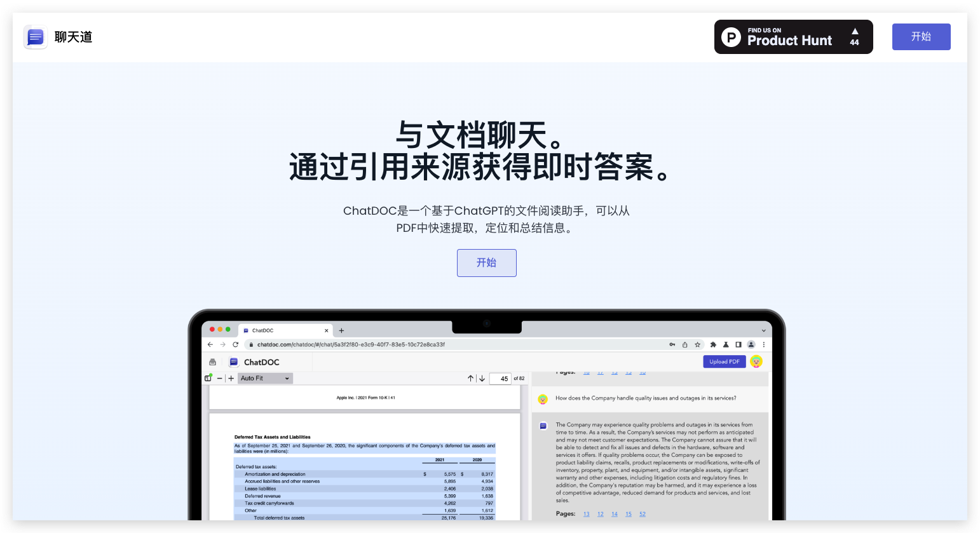Screen dimensions: 980x533
Task: Go to next page with down arrow
Action: pyautogui.click(x=482, y=378)
